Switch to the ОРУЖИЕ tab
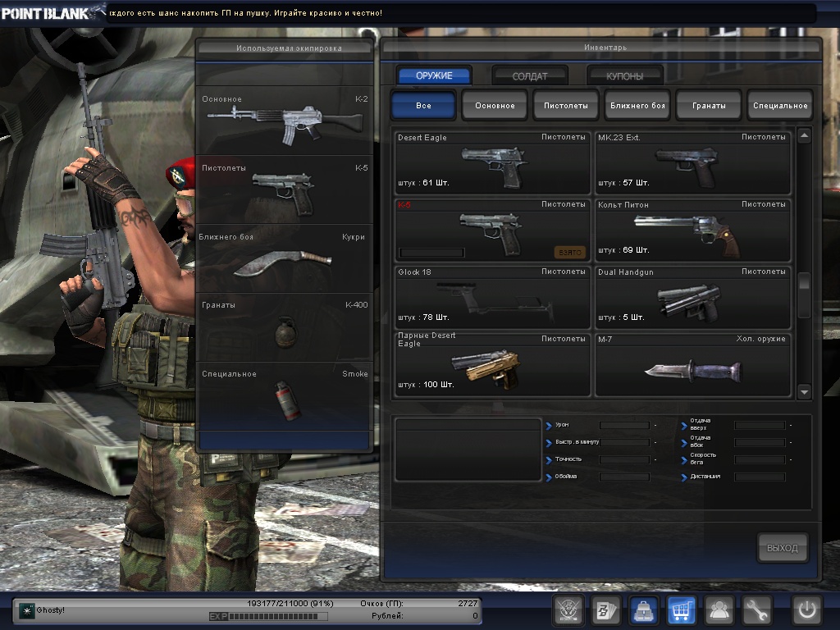Image resolution: width=840 pixels, height=630 pixels. 434,75
